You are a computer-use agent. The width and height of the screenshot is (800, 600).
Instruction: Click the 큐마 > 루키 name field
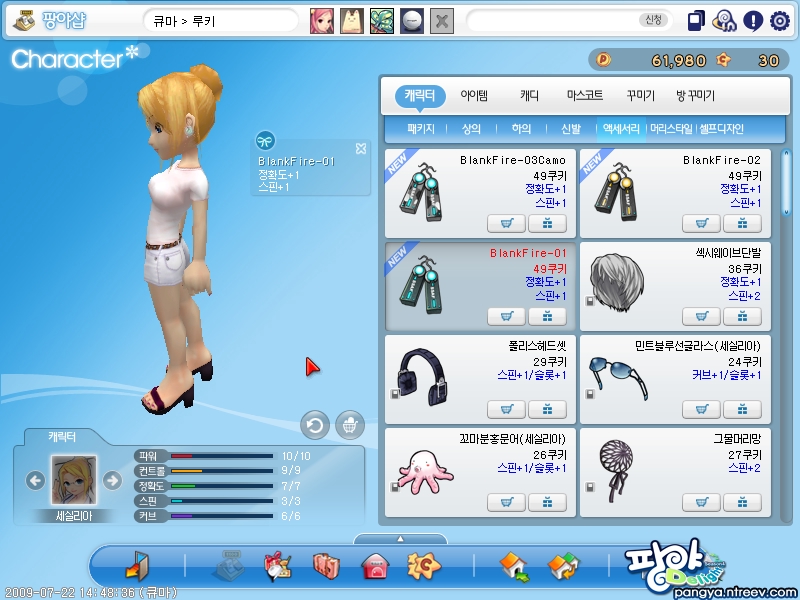(x=221, y=21)
